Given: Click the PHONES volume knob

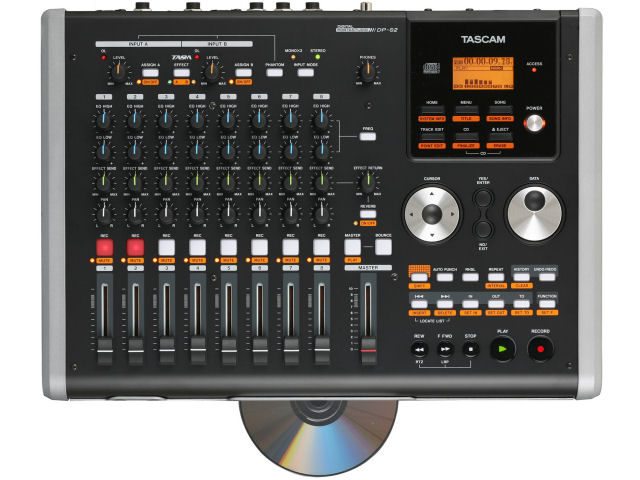Looking at the screenshot, I should [367, 72].
